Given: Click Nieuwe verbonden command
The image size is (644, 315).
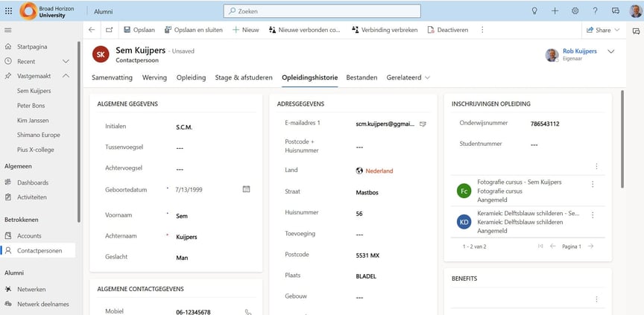Looking at the screenshot, I should (305, 30).
